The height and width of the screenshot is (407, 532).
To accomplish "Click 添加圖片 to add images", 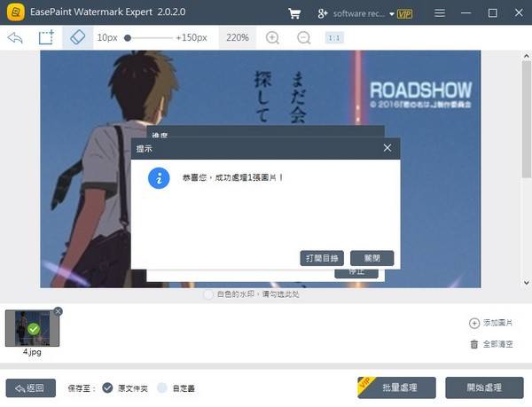I will 491,324.
